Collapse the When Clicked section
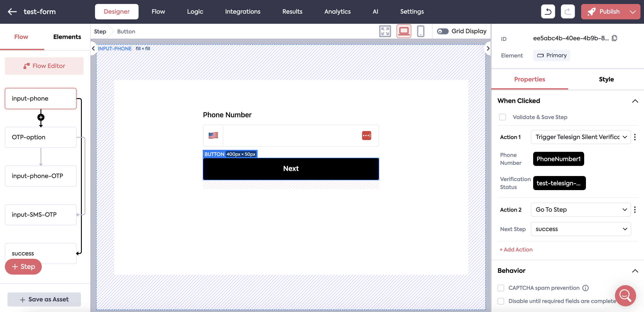Viewport: 644px width, 312px height. [x=635, y=101]
